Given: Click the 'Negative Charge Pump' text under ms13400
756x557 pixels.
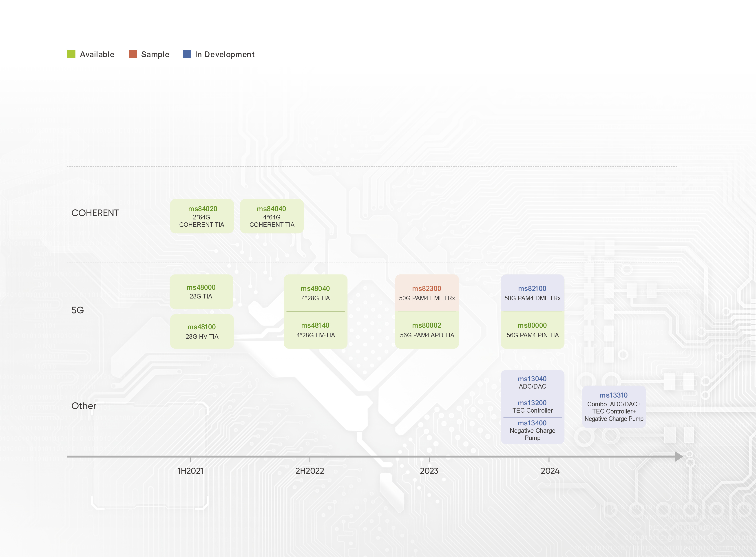Looking at the screenshot, I should point(533,434).
